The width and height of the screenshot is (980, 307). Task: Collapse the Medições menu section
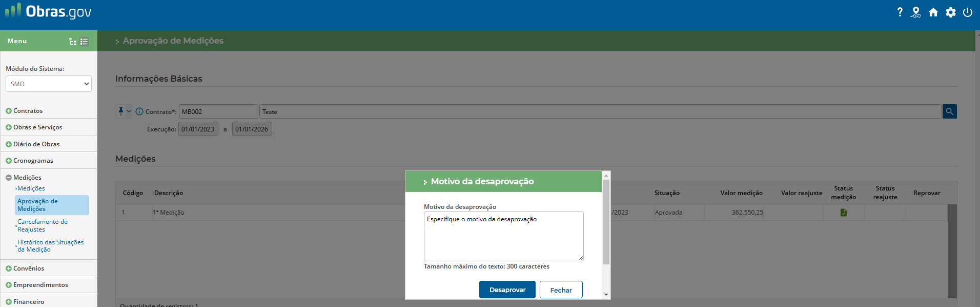27,178
